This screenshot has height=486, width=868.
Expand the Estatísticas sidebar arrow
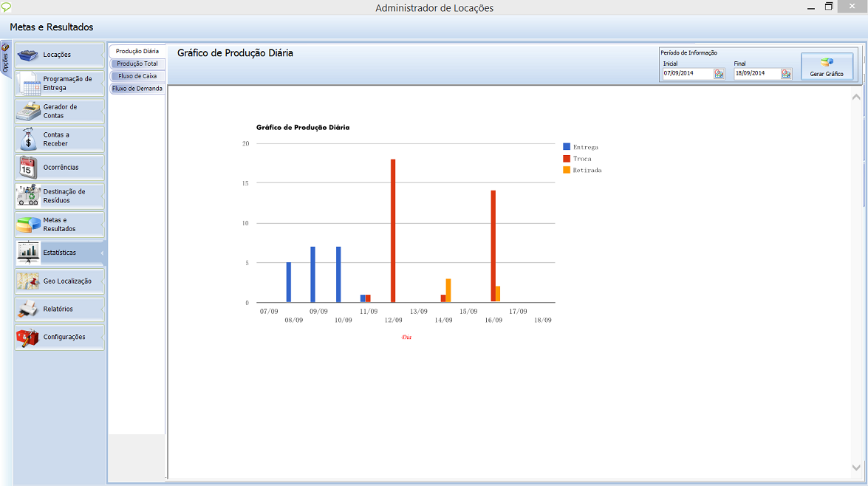[102, 253]
